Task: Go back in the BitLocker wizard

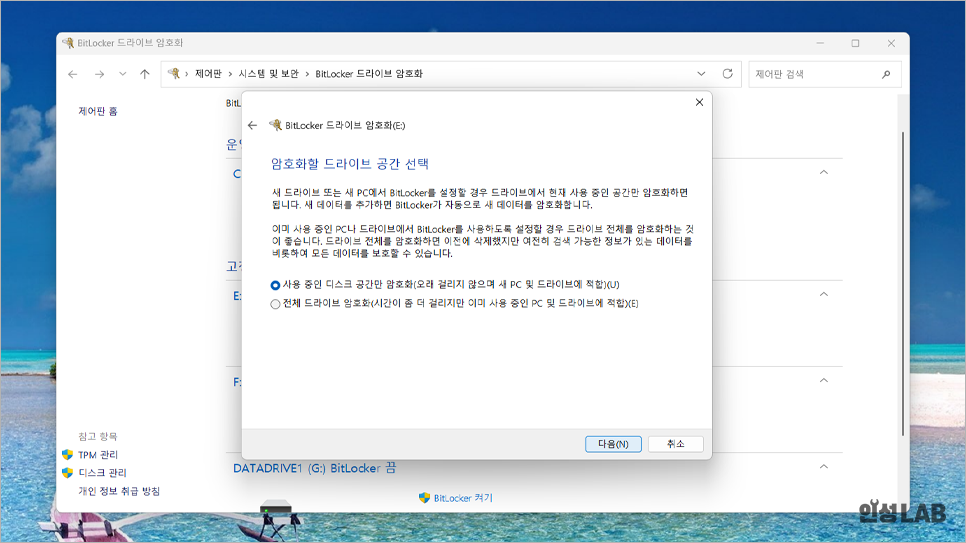Action: pyautogui.click(x=253, y=125)
